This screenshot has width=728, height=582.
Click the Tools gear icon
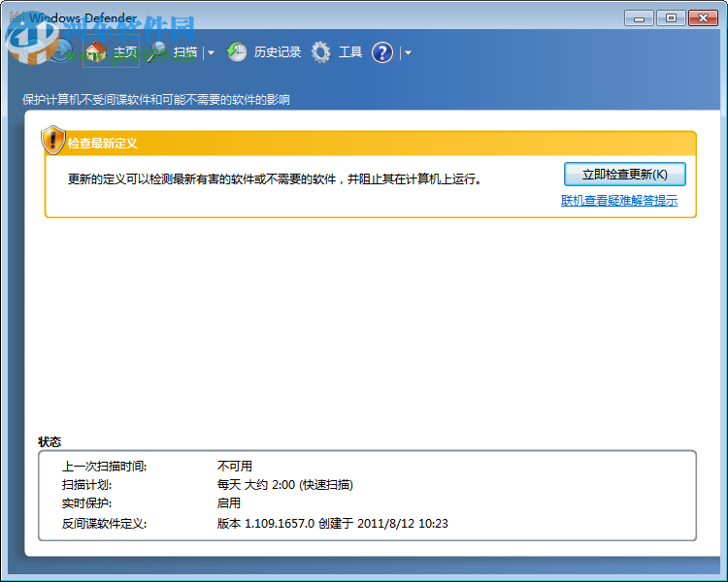tap(321, 52)
